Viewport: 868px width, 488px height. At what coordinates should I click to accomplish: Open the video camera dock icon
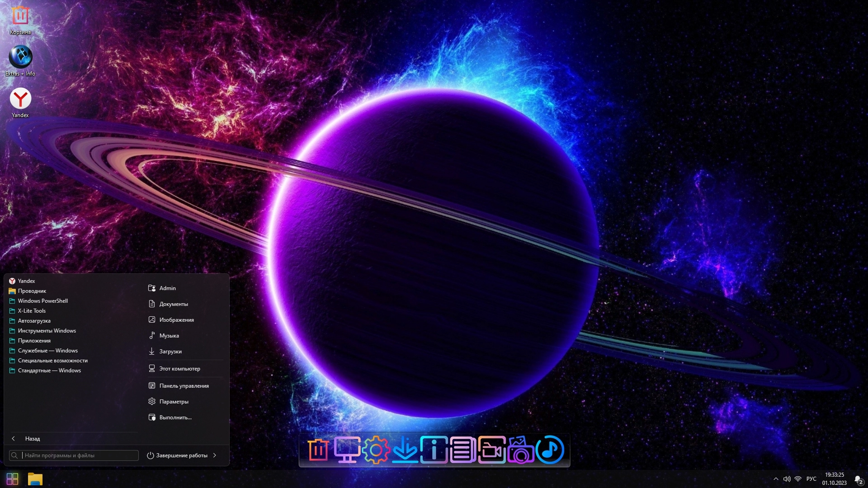491,450
